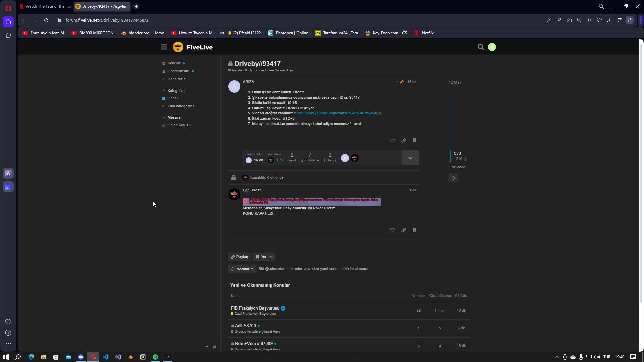Collapse the Kategoriler section
This screenshot has width=644, height=362.
[163, 90]
